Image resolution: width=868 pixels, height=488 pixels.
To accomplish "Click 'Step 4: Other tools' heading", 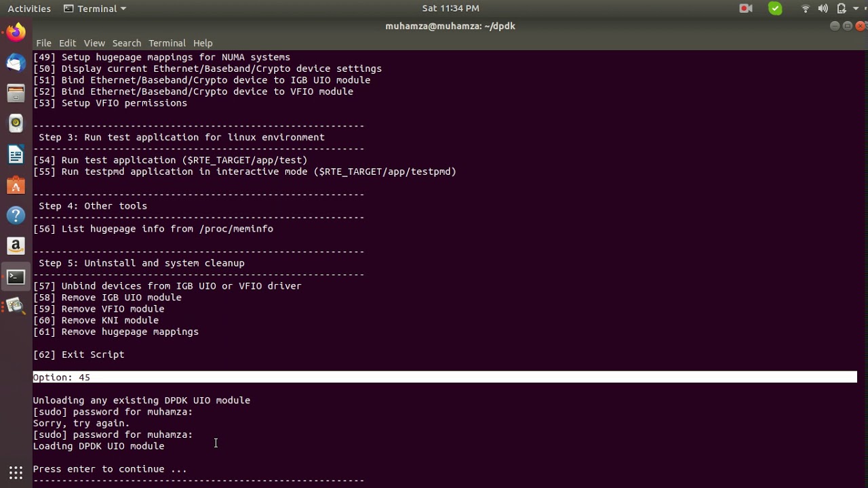I will coord(93,206).
